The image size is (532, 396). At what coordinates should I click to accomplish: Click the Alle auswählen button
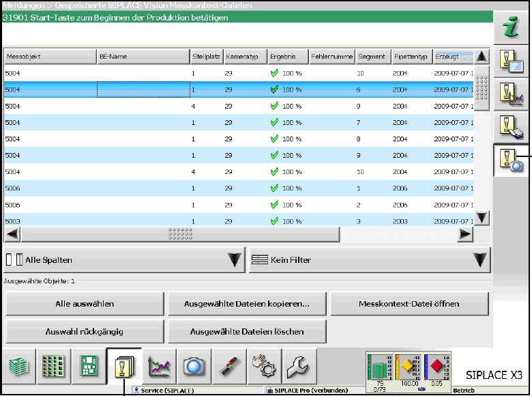coord(85,304)
